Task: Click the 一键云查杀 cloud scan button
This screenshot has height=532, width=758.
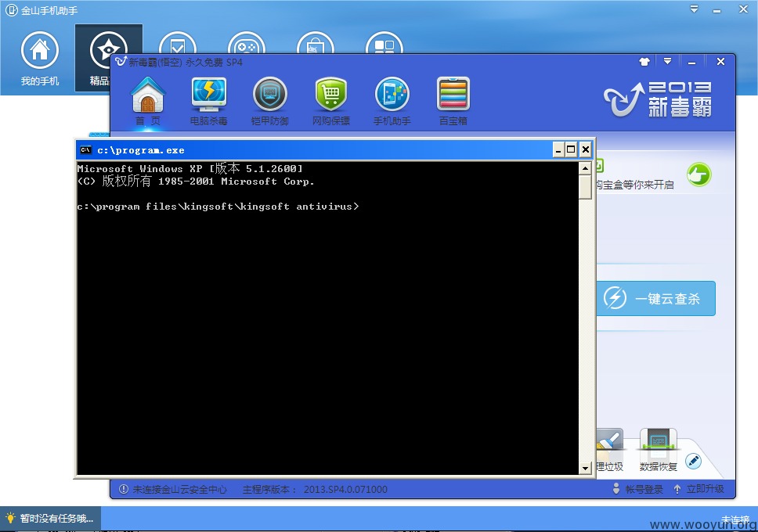Action: click(656, 299)
